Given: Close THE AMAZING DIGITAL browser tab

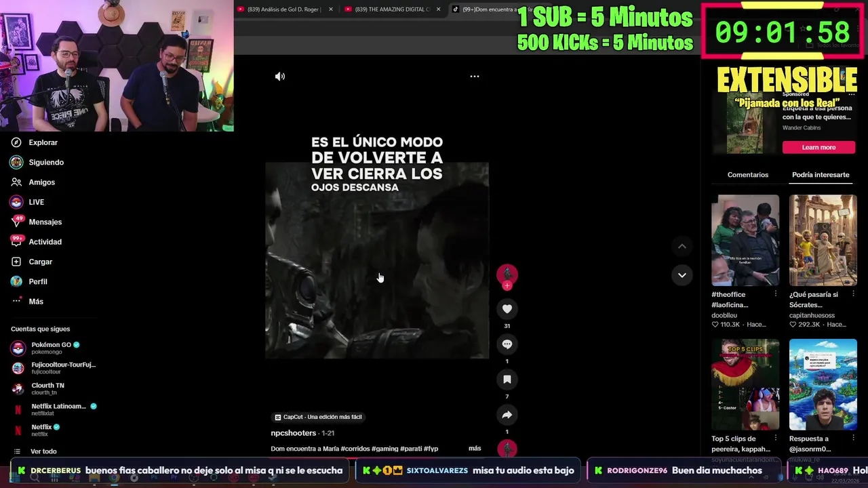Looking at the screenshot, I should [438, 9].
